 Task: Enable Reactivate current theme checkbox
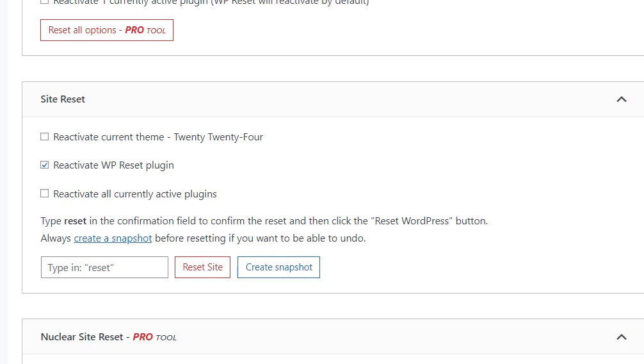44,136
